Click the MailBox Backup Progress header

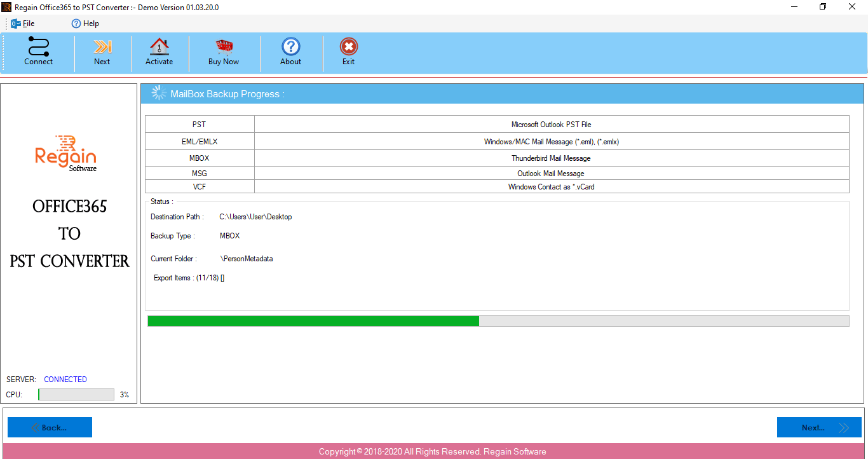pos(227,94)
